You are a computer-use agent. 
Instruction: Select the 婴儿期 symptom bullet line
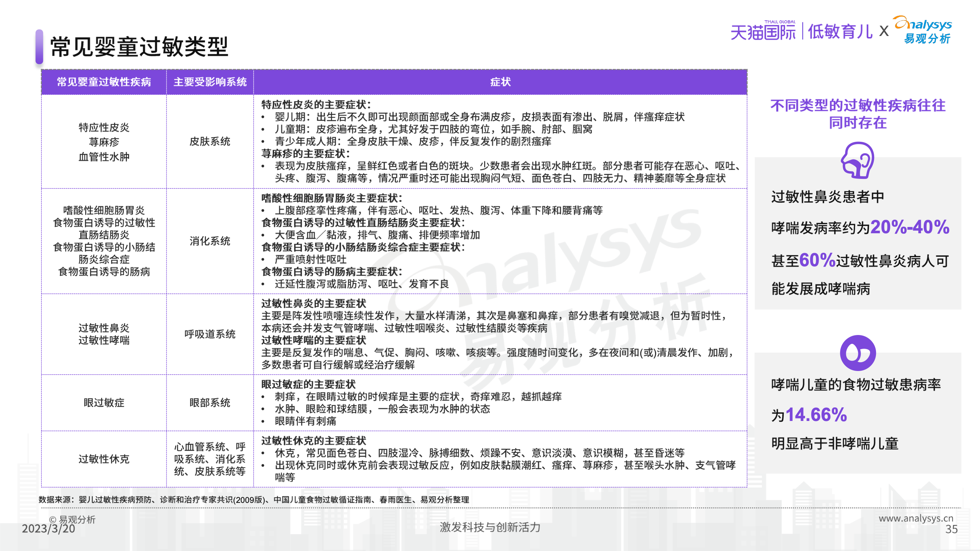(473, 117)
